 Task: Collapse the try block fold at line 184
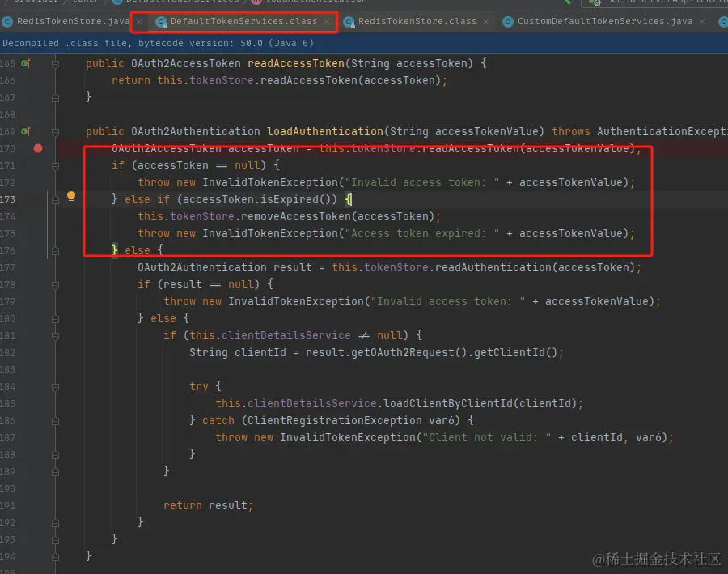[x=55, y=387]
